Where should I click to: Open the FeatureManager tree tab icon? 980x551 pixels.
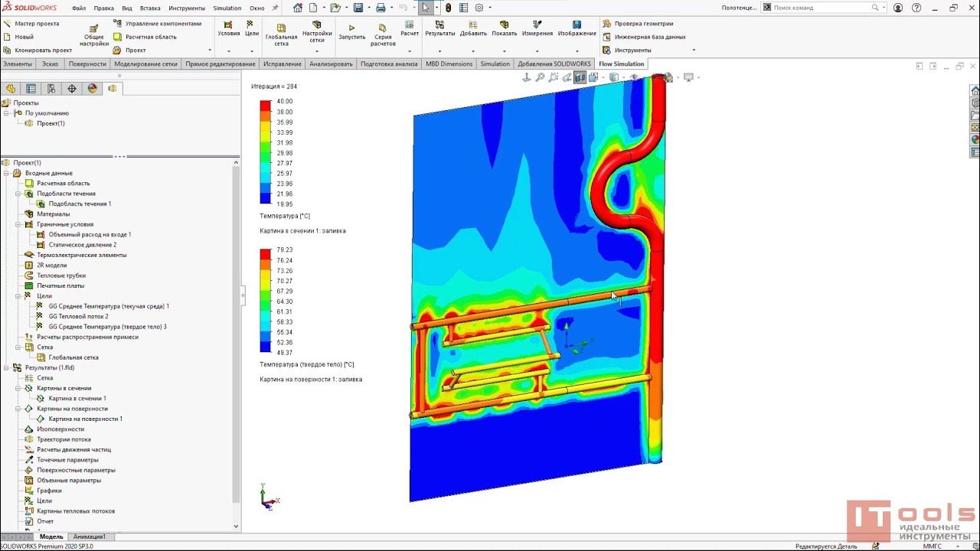(x=11, y=88)
